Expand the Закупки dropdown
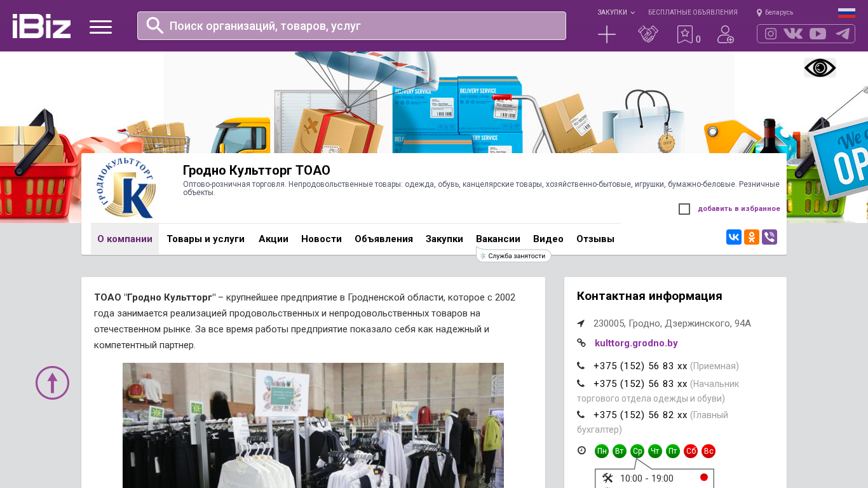 [x=616, y=13]
